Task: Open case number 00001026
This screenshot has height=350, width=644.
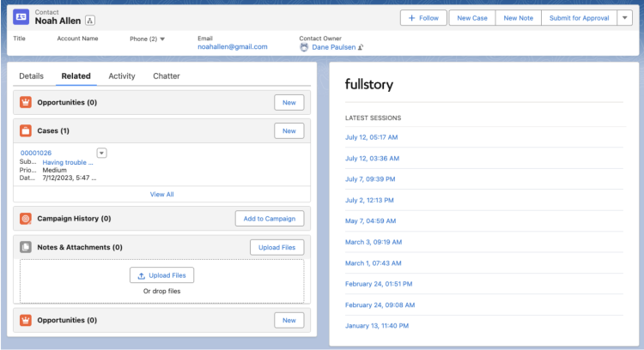Action: pos(36,153)
